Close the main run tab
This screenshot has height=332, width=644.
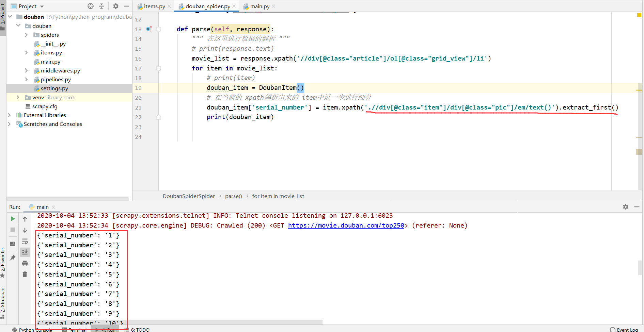click(x=53, y=207)
